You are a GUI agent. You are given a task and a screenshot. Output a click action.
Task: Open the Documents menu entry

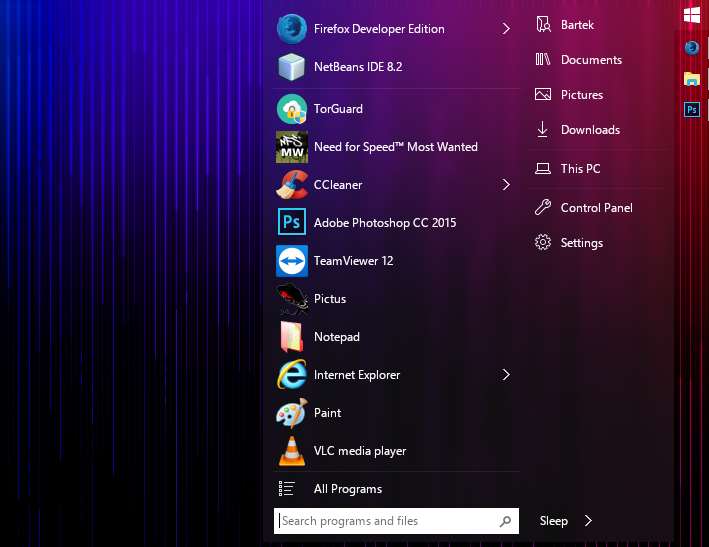coord(591,60)
